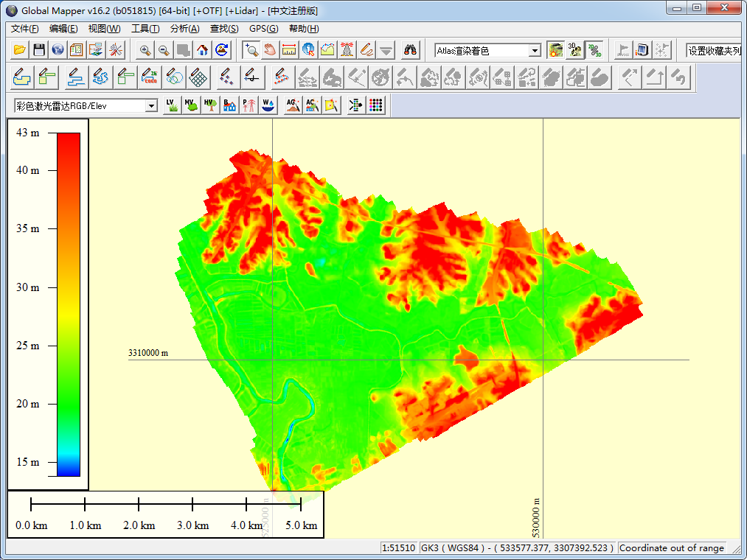Screen dimensions: 747x560
Task: Open the lidar draw mode RGB/Elev dropdown
Action: click(151, 105)
